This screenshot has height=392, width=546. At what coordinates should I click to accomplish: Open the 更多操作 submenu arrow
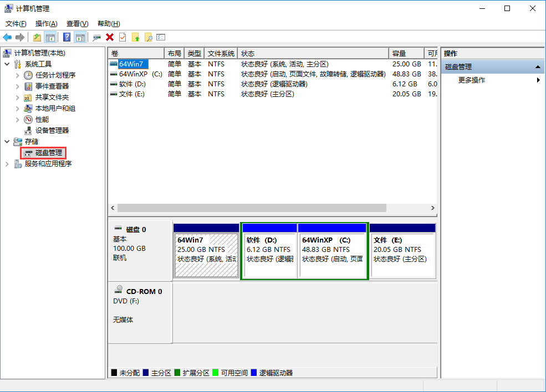(538, 79)
